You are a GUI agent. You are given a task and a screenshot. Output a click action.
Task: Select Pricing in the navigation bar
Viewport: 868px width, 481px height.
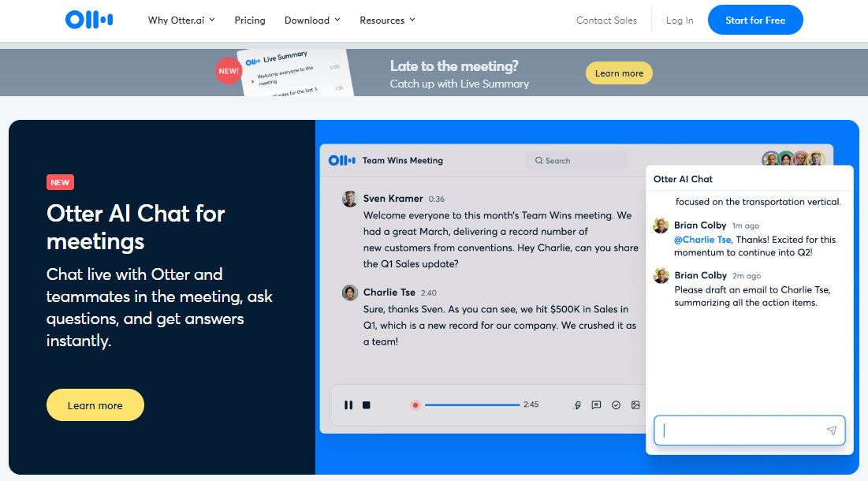(x=250, y=20)
